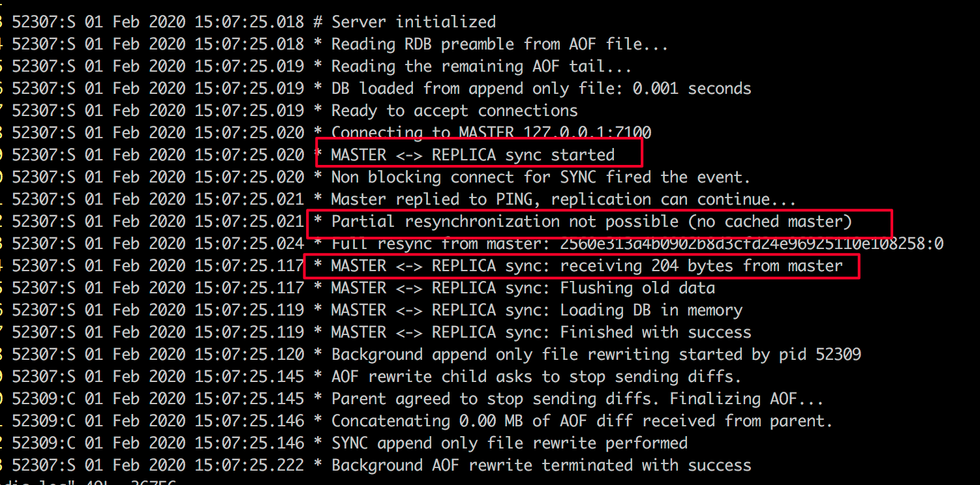The height and width of the screenshot is (485, 980).
Task: Click highlighted 'Partial resynchronization not possible' line
Action: pyautogui.click(x=591, y=222)
